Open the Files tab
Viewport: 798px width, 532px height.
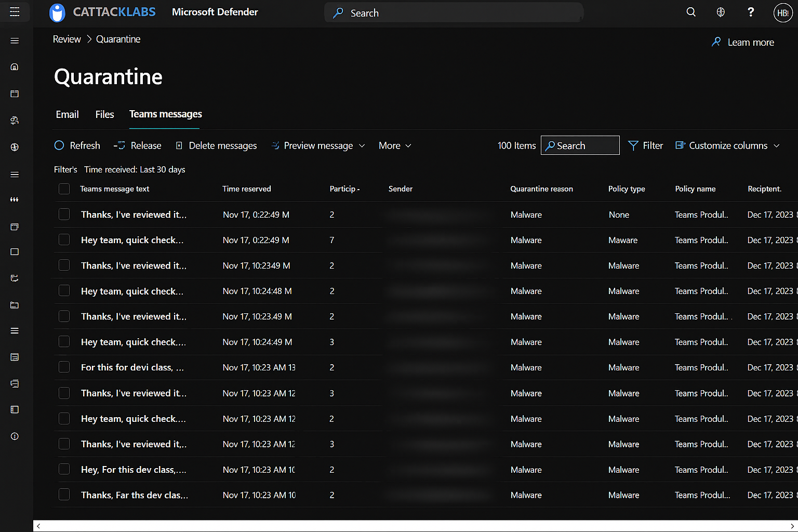pos(104,114)
